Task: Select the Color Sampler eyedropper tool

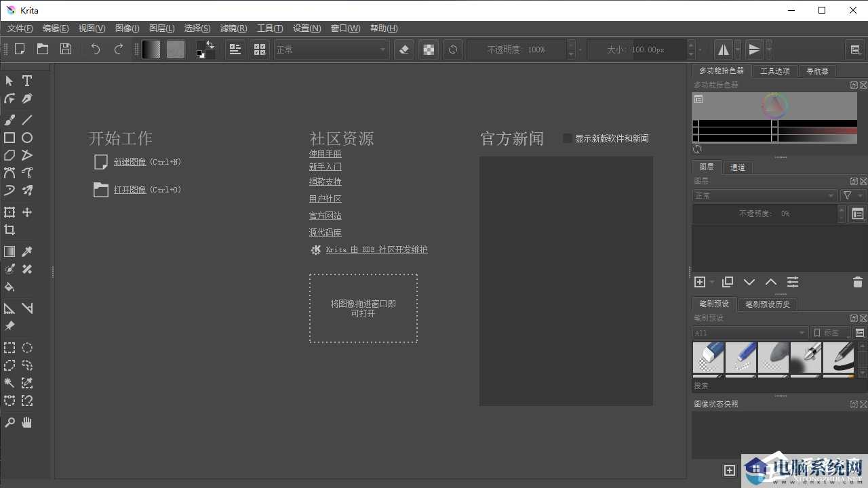Action: coord(27,251)
